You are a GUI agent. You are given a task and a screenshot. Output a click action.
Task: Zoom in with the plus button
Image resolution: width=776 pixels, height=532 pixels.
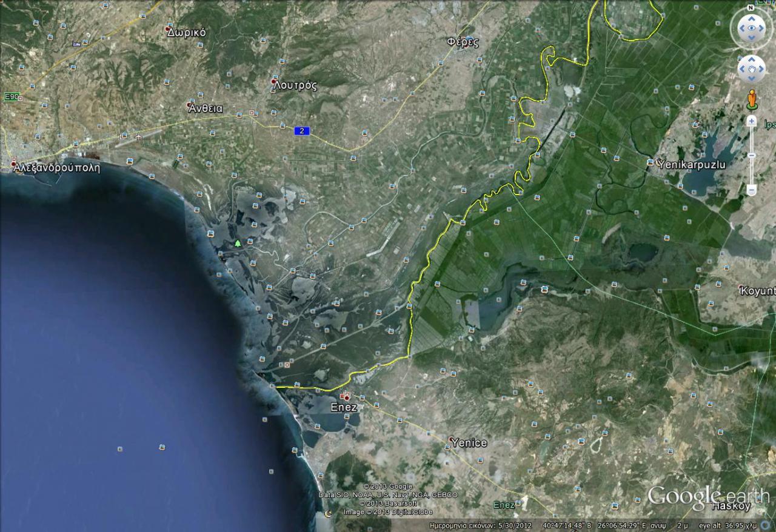pyautogui.click(x=752, y=121)
